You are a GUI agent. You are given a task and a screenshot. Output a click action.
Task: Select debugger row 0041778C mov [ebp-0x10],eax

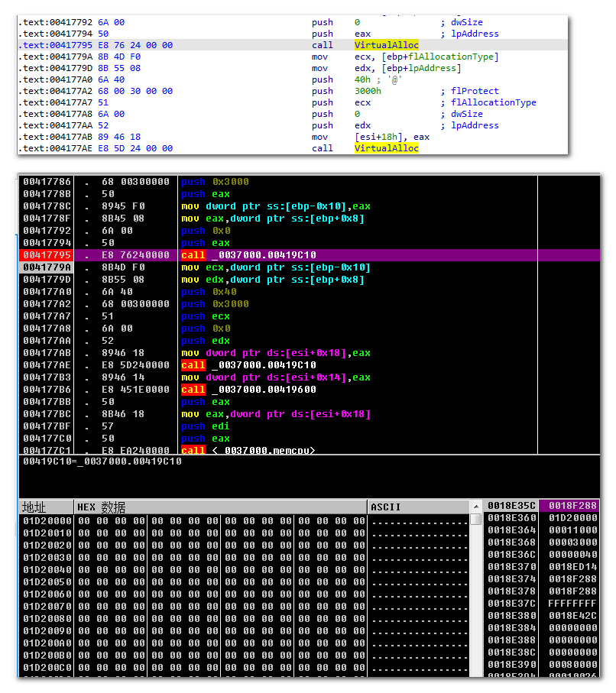[x=309, y=206]
